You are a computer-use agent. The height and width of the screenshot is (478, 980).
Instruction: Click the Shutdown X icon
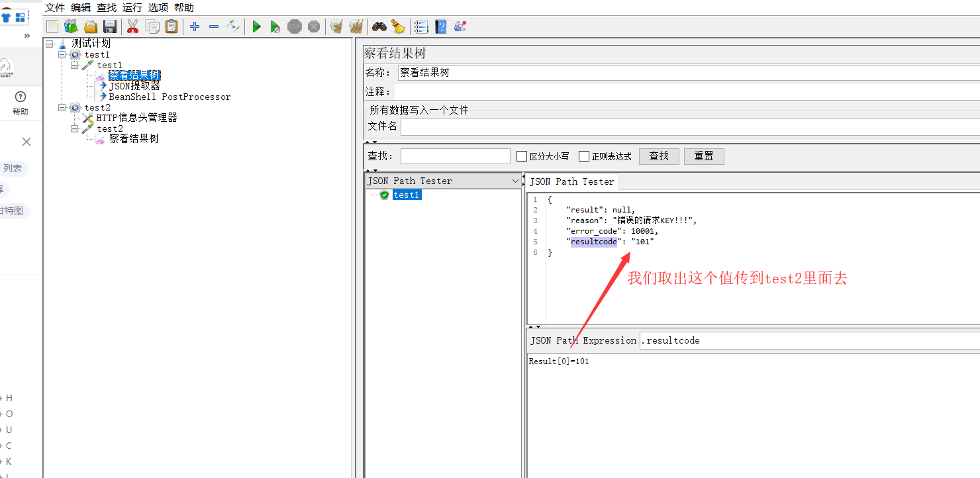314,26
